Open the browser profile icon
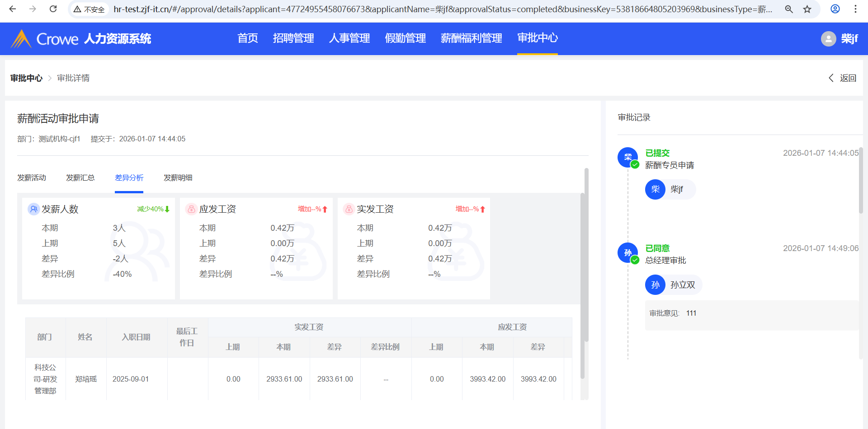This screenshot has width=868, height=429. [x=835, y=9]
